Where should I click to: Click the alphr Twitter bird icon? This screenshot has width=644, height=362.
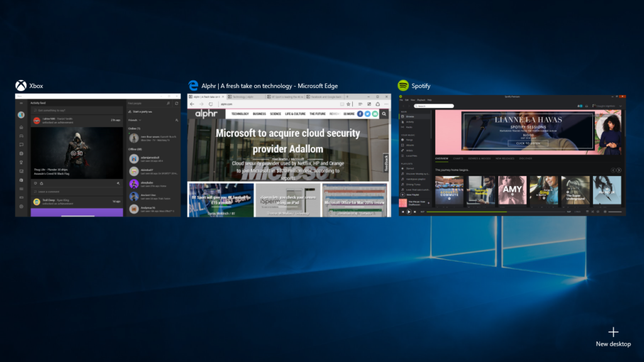coord(367,114)
